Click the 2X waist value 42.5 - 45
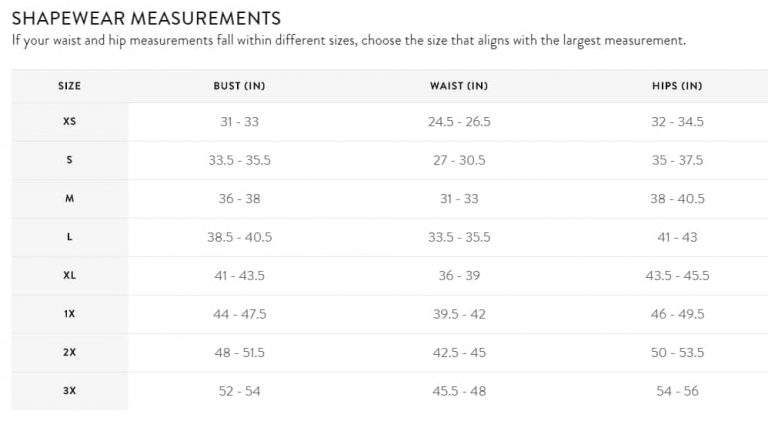This screenshot has width=768, height=421. pos(459,352)
